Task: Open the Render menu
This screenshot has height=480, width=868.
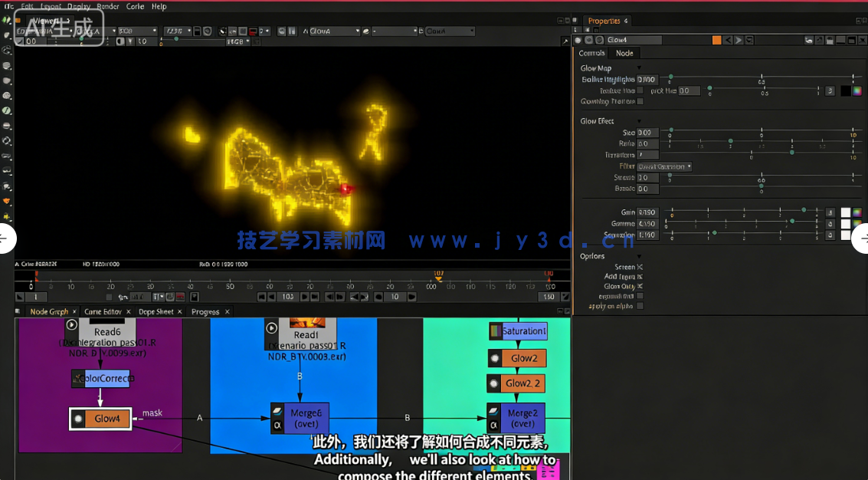Action: click(x=108, y=6)
